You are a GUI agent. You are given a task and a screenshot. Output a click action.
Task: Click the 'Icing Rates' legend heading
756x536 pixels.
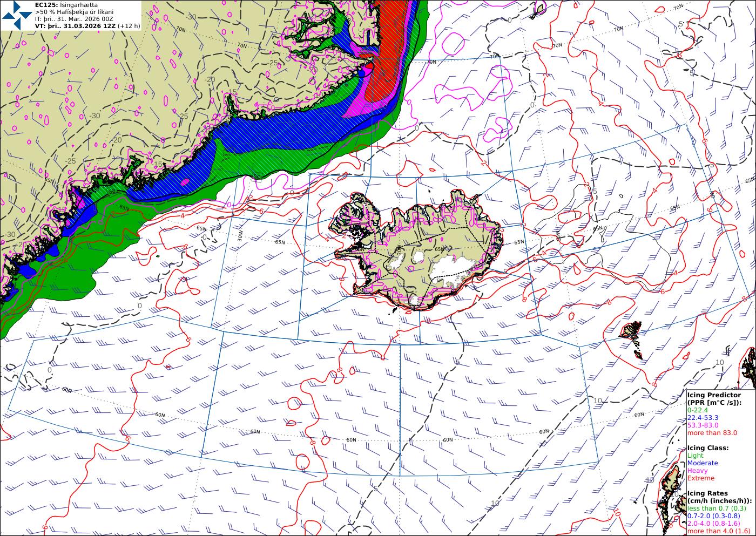707,493
